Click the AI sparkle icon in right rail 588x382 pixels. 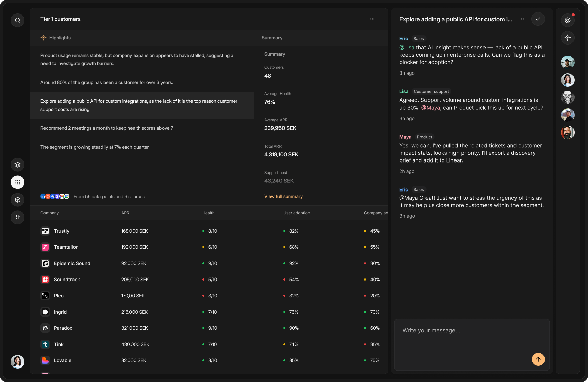point(568,38)
